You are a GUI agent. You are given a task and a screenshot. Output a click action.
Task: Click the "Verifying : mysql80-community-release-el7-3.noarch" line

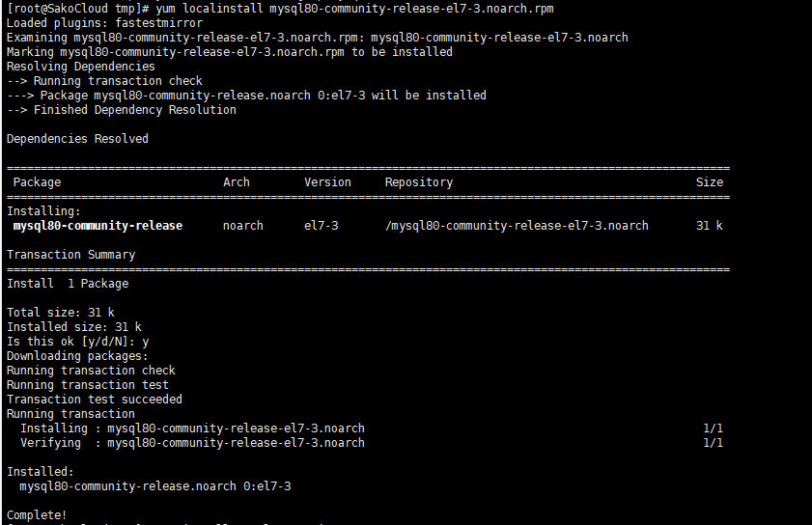tap(193, 443)
